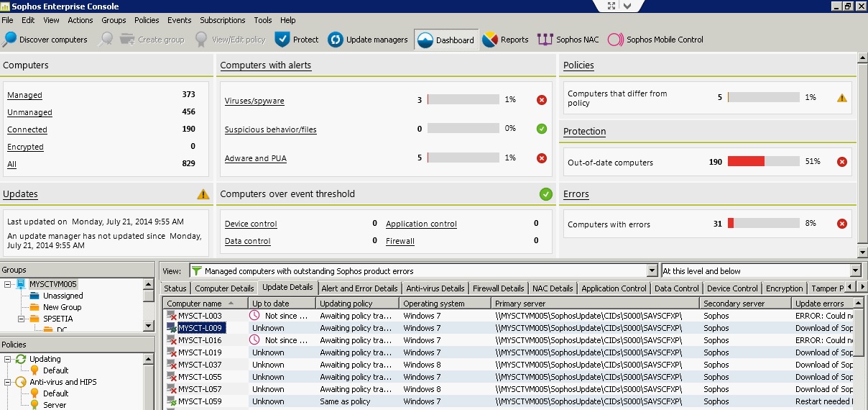Click the event threshold green check icon

click(x=546, y=193)
